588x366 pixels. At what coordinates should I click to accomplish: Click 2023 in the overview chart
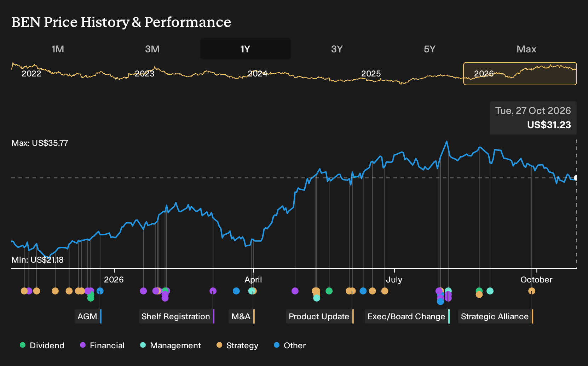pyautogui.click(x=145, y=74)
